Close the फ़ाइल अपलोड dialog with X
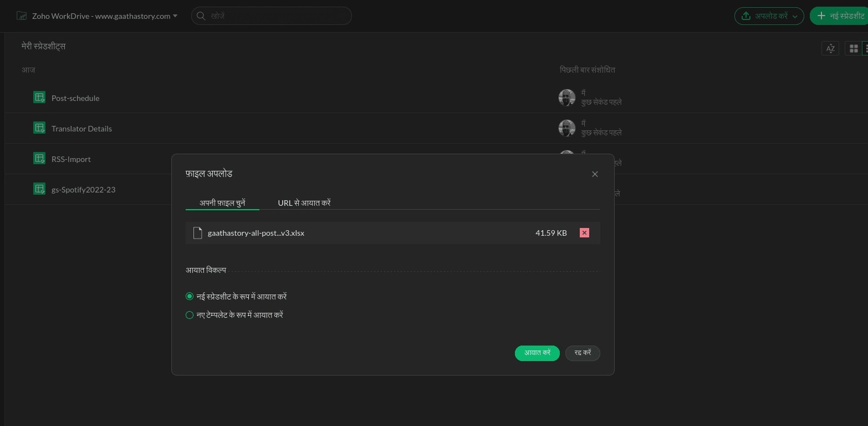The height and width of the screenshot is (426, 868). pyautogui.click(x=595, y=174)
